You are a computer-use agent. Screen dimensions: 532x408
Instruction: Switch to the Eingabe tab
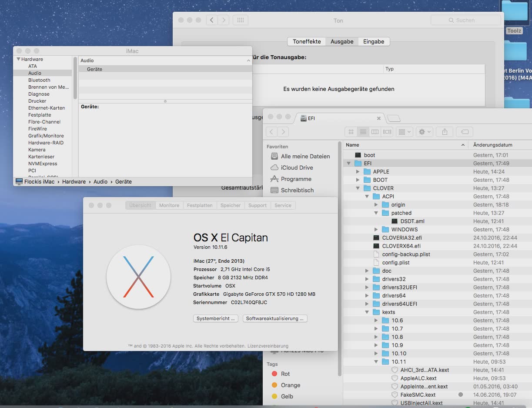[x=374, y=42]
